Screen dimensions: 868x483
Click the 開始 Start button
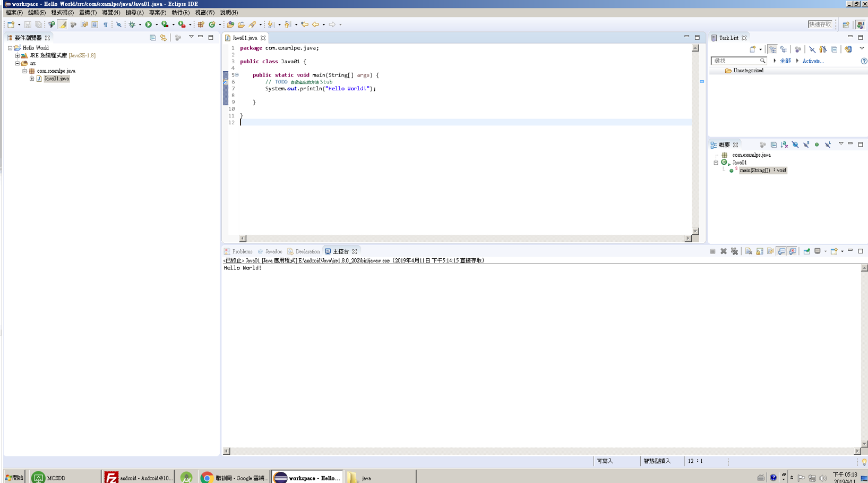pos(14,478)
